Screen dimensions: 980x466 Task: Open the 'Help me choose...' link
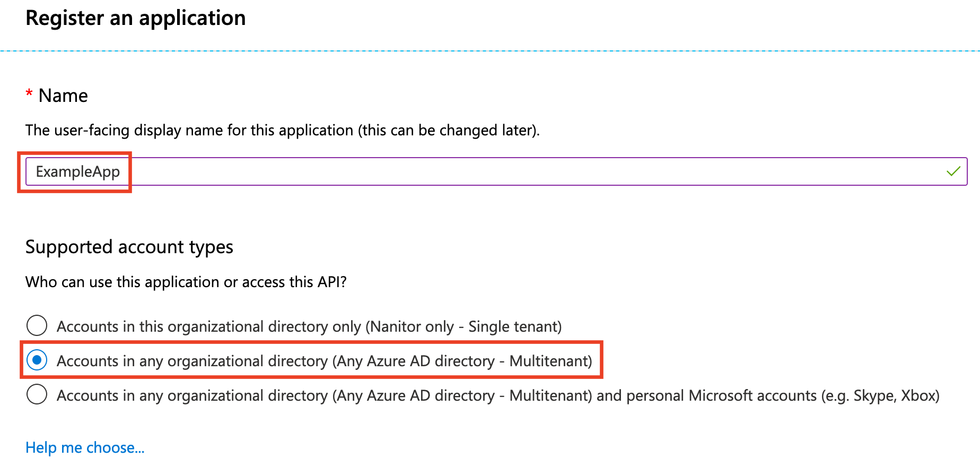(85, 447)
